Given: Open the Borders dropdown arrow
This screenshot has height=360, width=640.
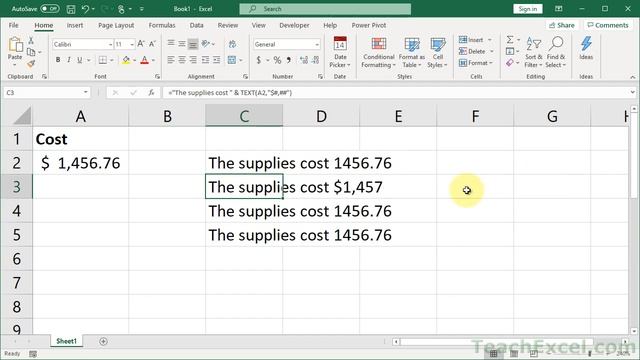Looking at the screenshot, I should 112,60.
